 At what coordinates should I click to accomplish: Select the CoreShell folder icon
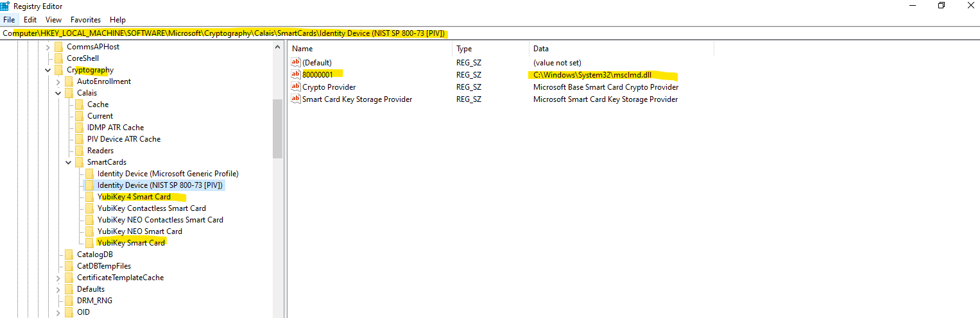[59, 58]
